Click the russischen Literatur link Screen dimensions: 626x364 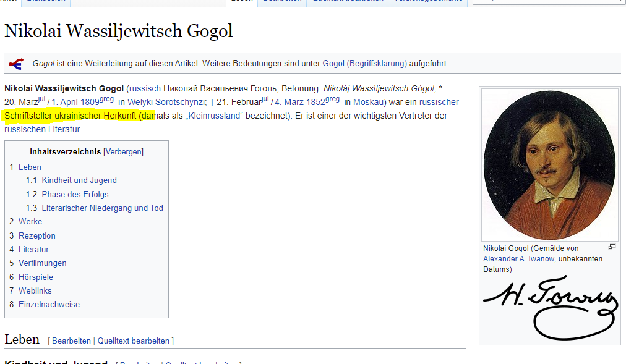click(x=42, y=130)
